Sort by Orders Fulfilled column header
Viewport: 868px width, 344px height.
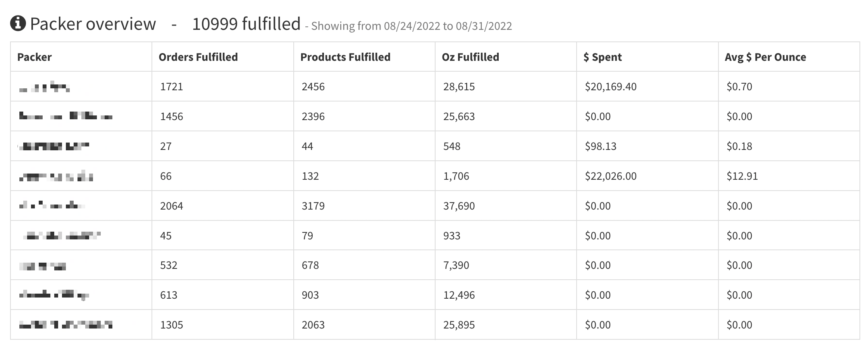[x=198, y=57]
